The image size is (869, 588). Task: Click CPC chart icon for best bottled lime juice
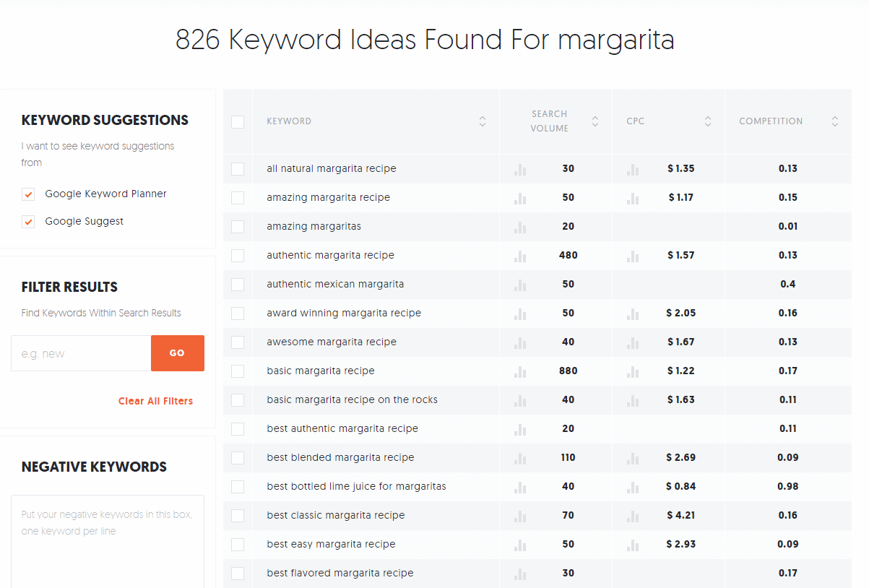point(633,487)
